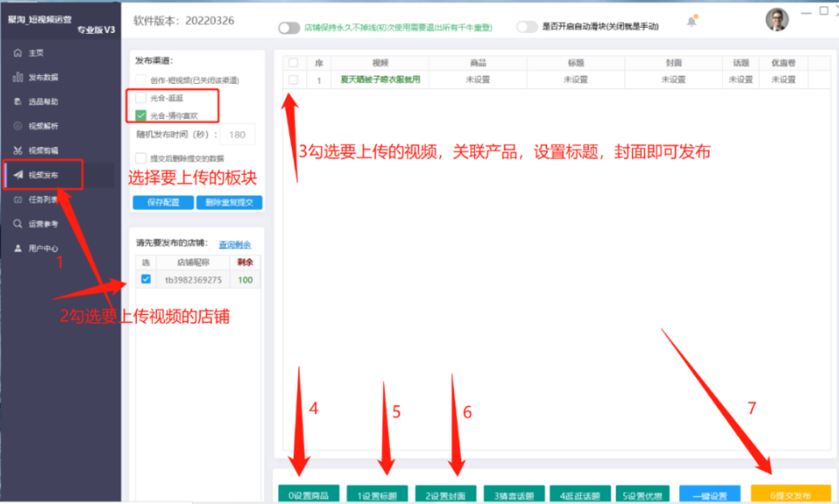Uncheck shop tb3982369275 checkbox

click(145, 279)
